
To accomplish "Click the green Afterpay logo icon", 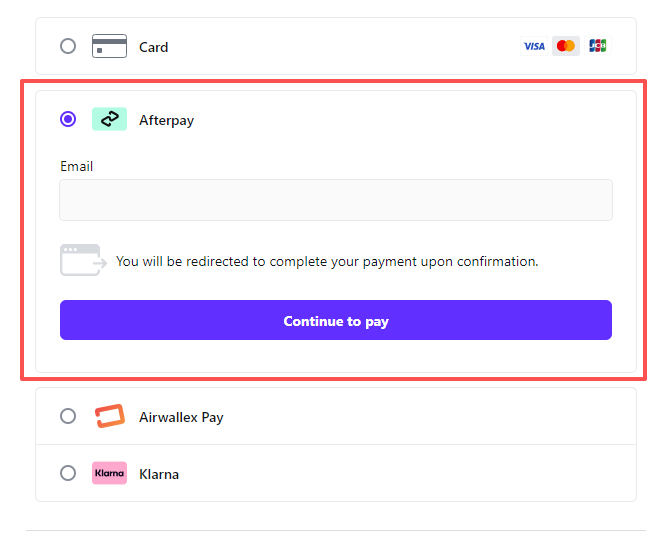I will coord(109,120).
